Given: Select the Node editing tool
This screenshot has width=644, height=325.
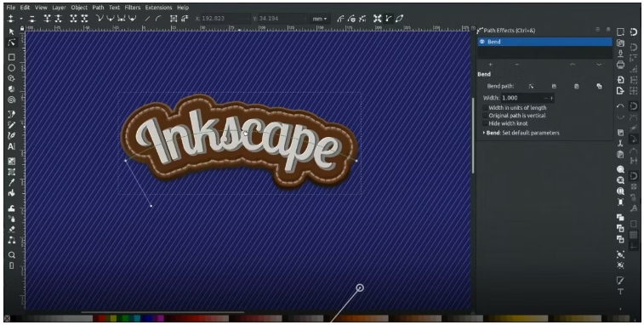Looking at the screenshot, I should click(12, 43).
